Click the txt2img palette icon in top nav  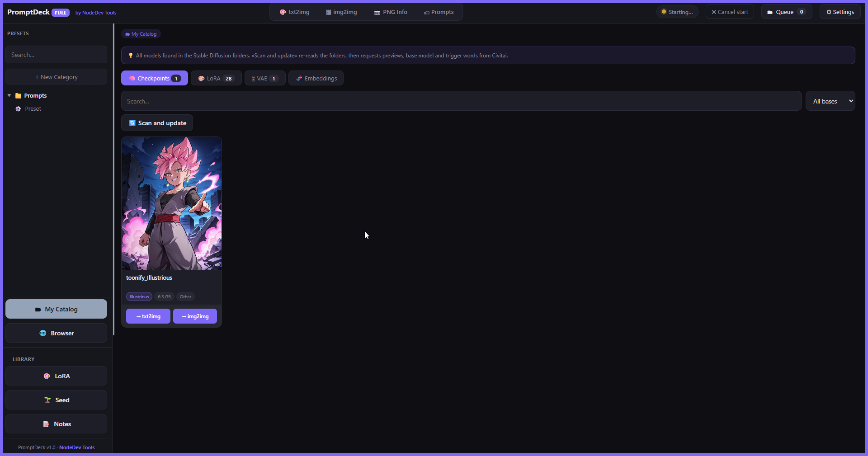pyautogui.click(x=283, y=12)
